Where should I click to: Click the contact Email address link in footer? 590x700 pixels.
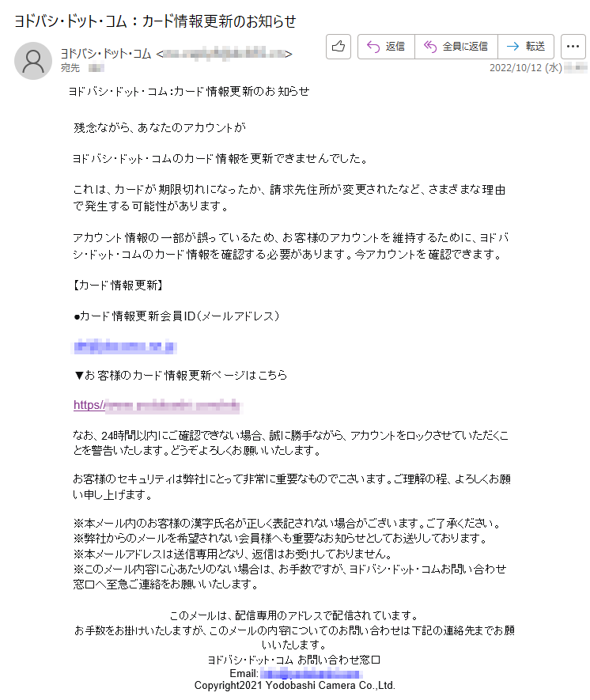[311, 673]
